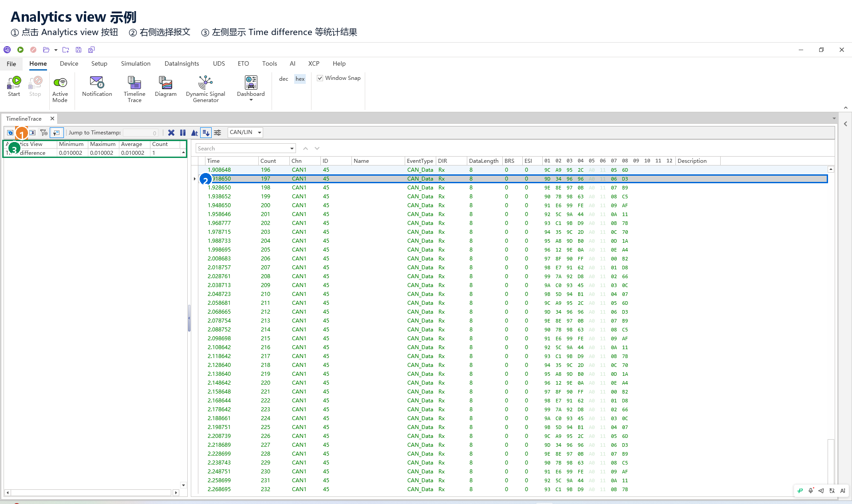Viewport: 852px width, 504px height.
Task: Click the Search text field
Action: click(242, 149)
